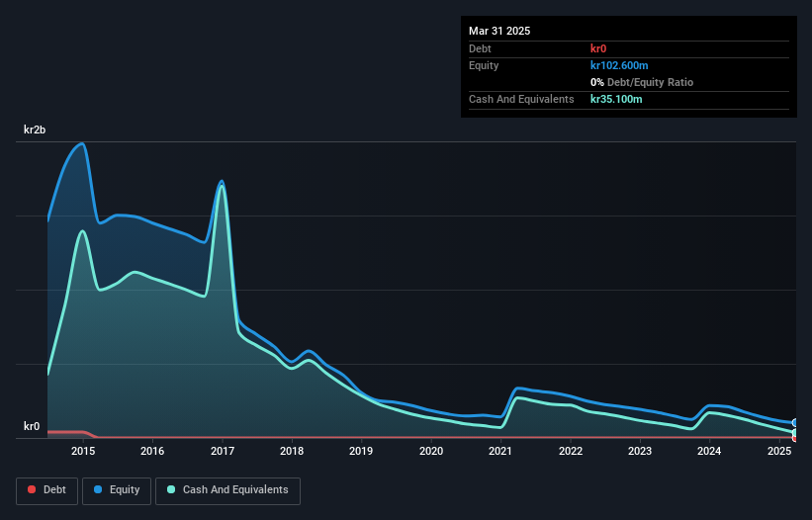Select the 2017 x-axis label
Screen dimensions: 812x520
pyautogui.click(x=223, y=451)
